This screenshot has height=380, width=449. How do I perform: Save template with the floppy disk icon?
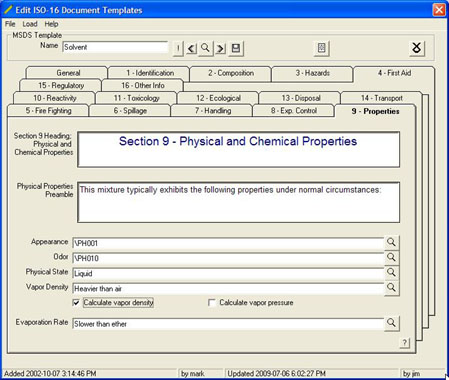(236, 48)
